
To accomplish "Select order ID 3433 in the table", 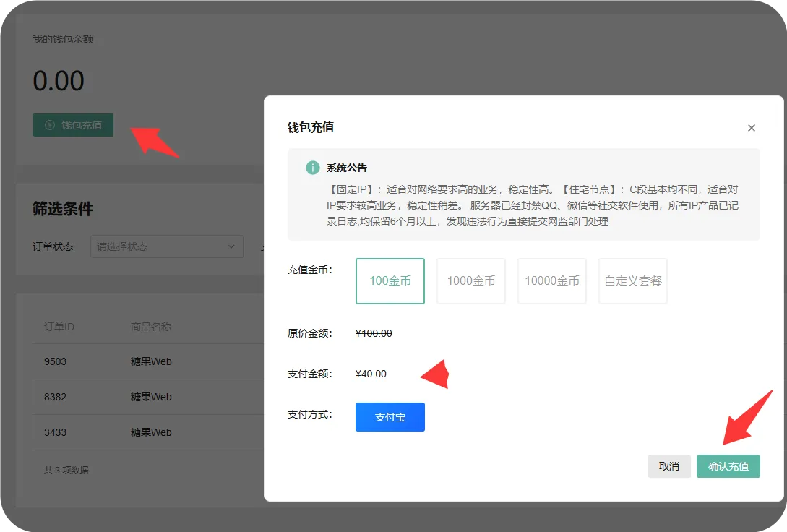I will [x=55, y=432].
